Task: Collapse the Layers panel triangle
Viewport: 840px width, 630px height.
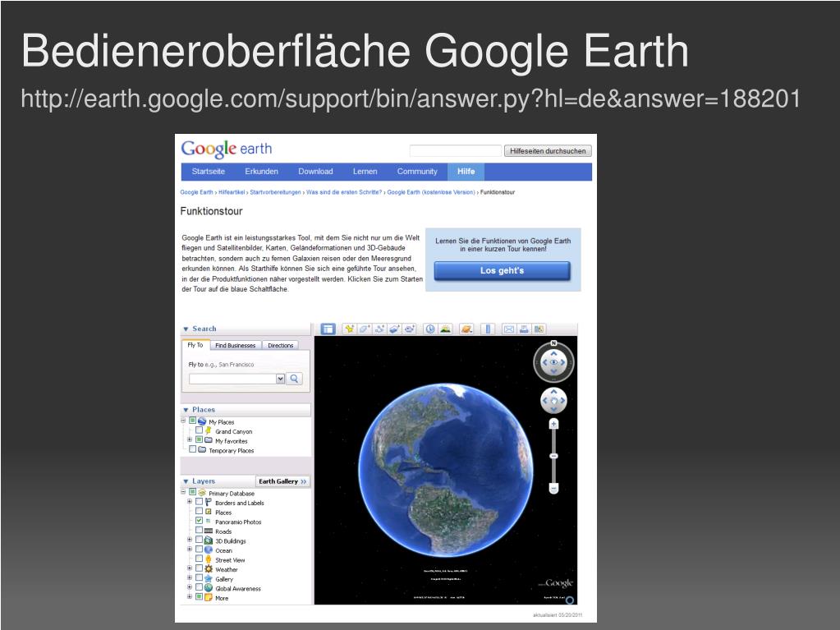Action: click(186, 482)
